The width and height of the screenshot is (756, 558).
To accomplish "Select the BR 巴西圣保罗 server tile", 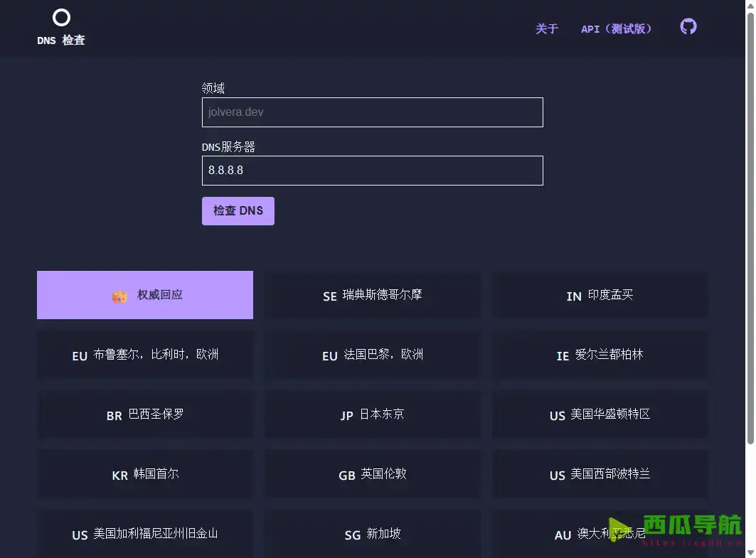I will tap(145, 415).
